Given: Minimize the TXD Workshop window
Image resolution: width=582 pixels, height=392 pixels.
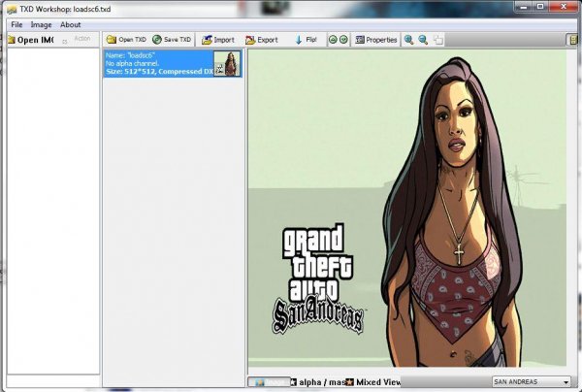Looking at the screenshot, I should (x=524, y=7).
